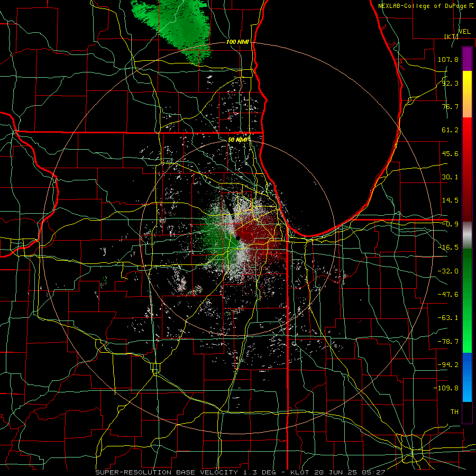This screenshot has height=476, width=476.
Task: Pick the purple segment of the color bar
Action: click(x=467, y=59)
